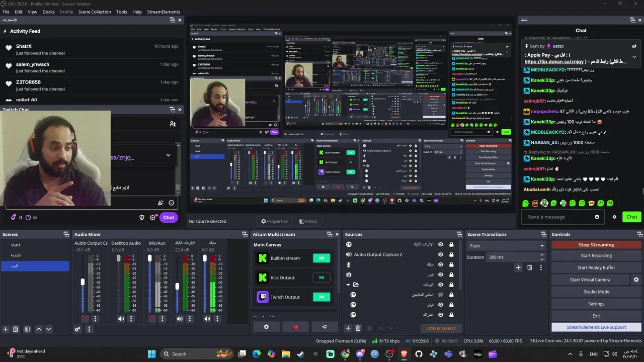This screenshot has width=644, height=362.
Task: Mute the Desktop Audio channel
Action: click(x=121, y=319)
